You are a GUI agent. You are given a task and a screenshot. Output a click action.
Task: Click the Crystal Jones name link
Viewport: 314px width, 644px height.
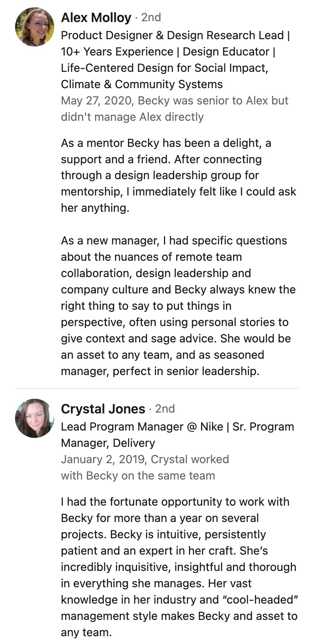(103, 409)
